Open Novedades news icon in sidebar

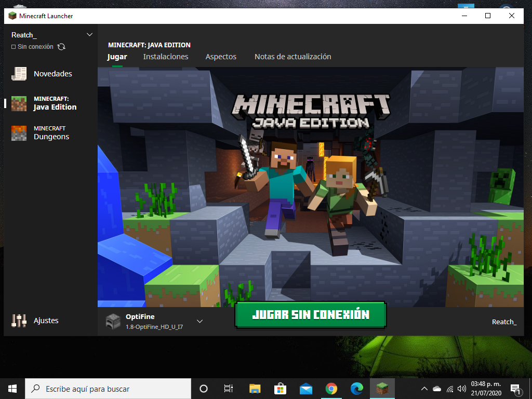[19, 74]
